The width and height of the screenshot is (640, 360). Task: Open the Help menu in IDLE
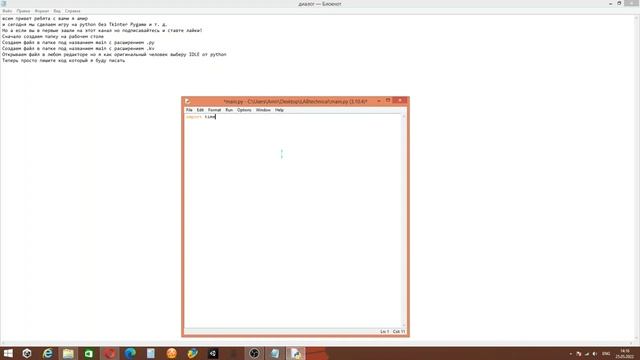[x=279, y=110]
